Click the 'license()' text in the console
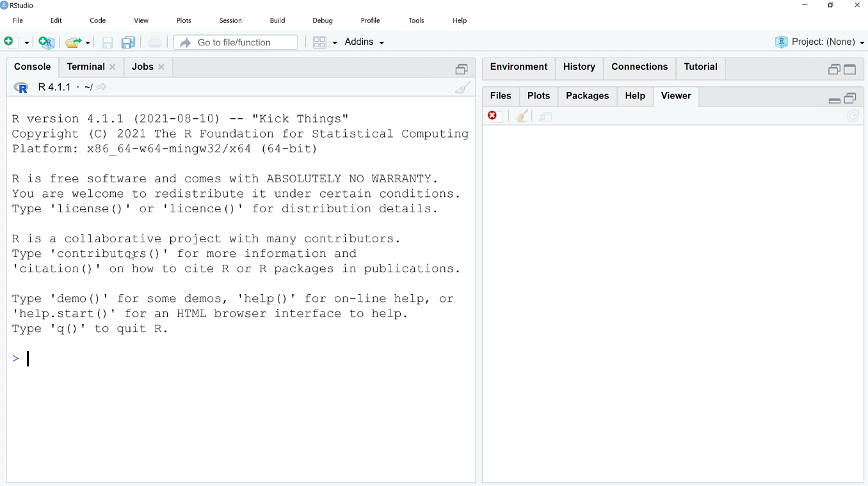 pyautogui.click(x=90, y=209)
